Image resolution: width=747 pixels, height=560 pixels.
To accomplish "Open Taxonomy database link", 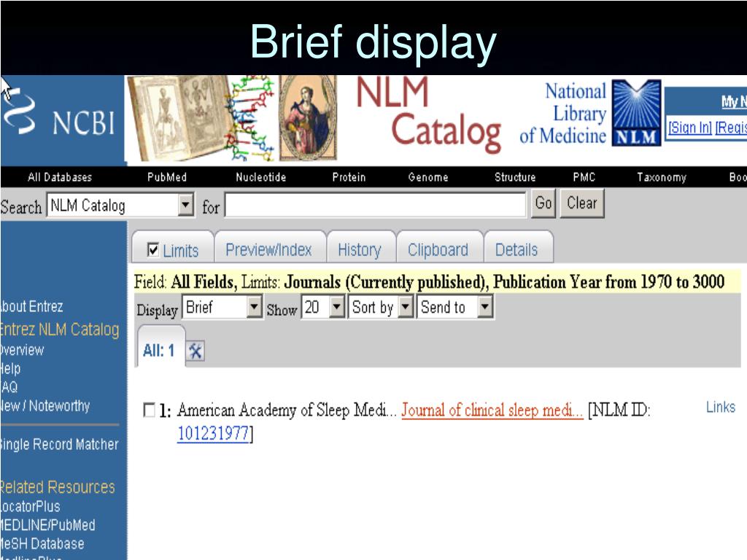I will [662, 178].
